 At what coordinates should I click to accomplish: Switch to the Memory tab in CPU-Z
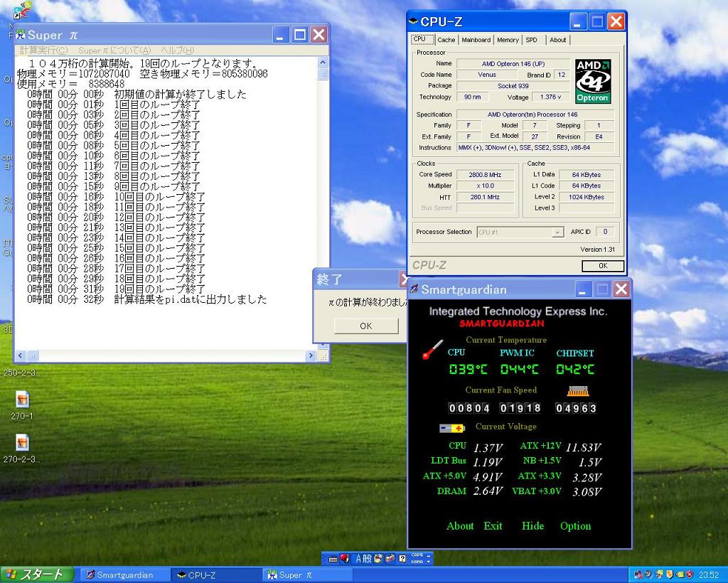508,40
